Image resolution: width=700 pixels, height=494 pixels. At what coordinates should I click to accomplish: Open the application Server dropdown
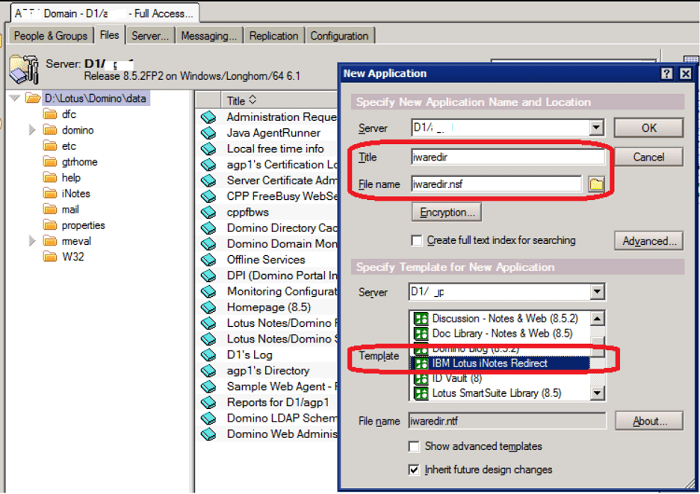(596, 128)
